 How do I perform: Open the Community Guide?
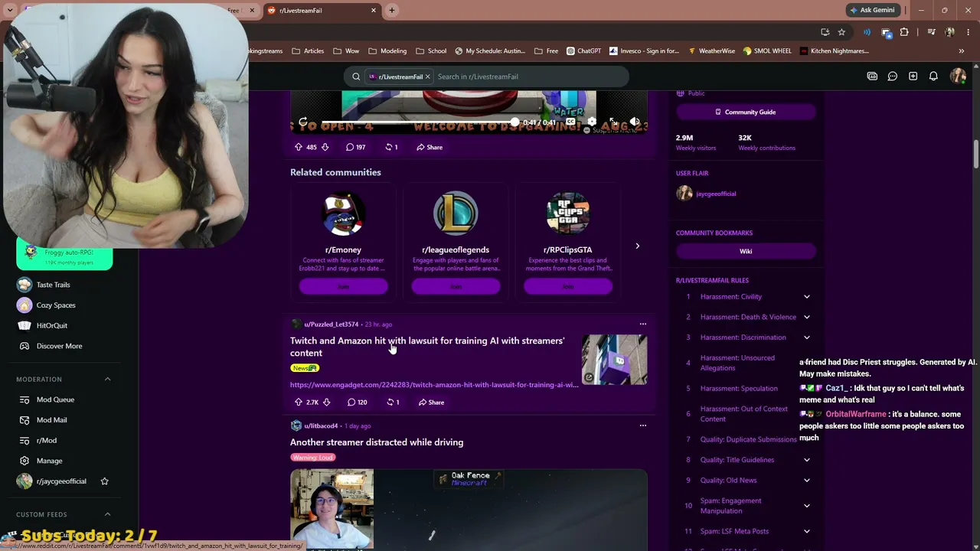(x=746, y=112)
